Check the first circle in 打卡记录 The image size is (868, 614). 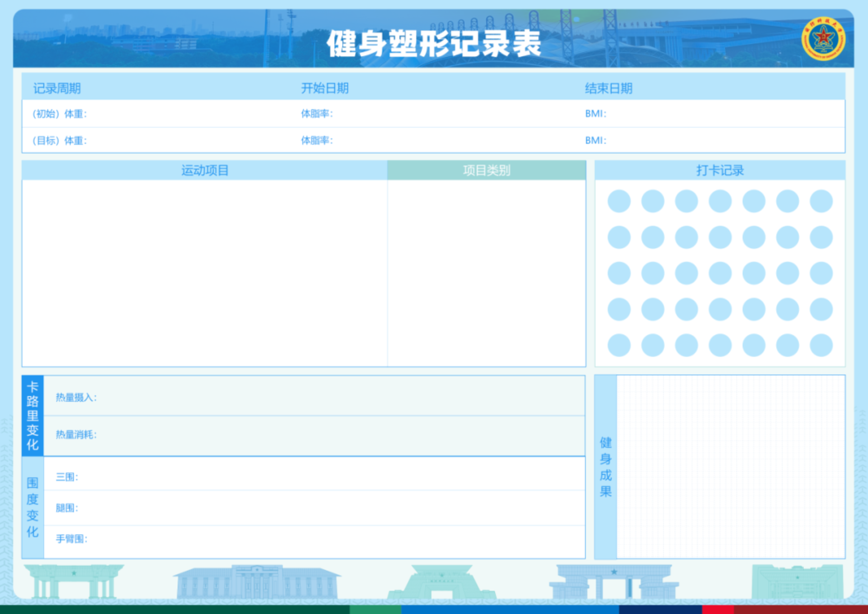[x=619, y=201]
